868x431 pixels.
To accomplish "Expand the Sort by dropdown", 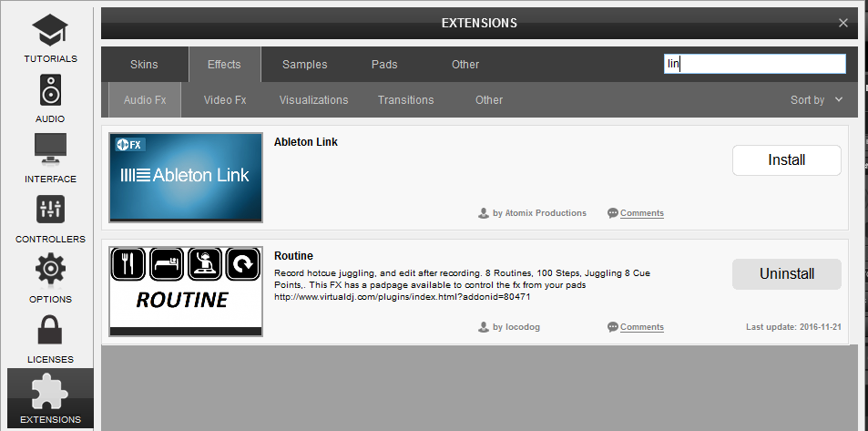I will (x=816, y=99).
